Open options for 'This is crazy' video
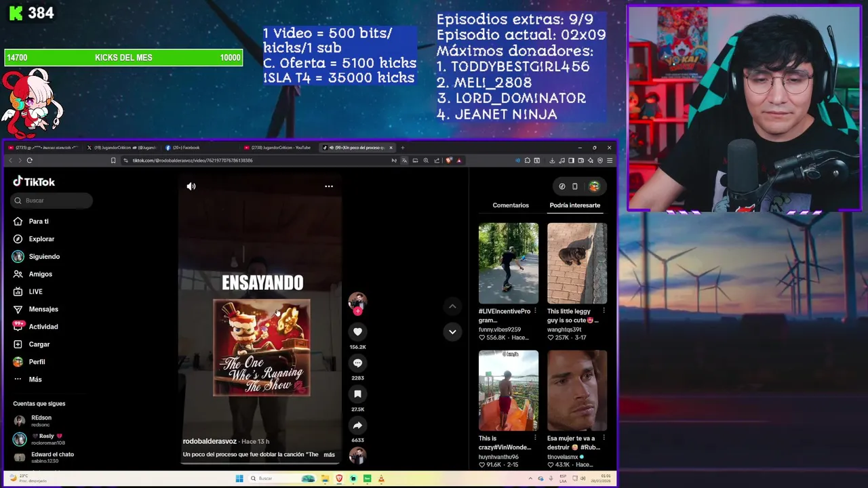The image size is (868, 488). tap(535, 439)
